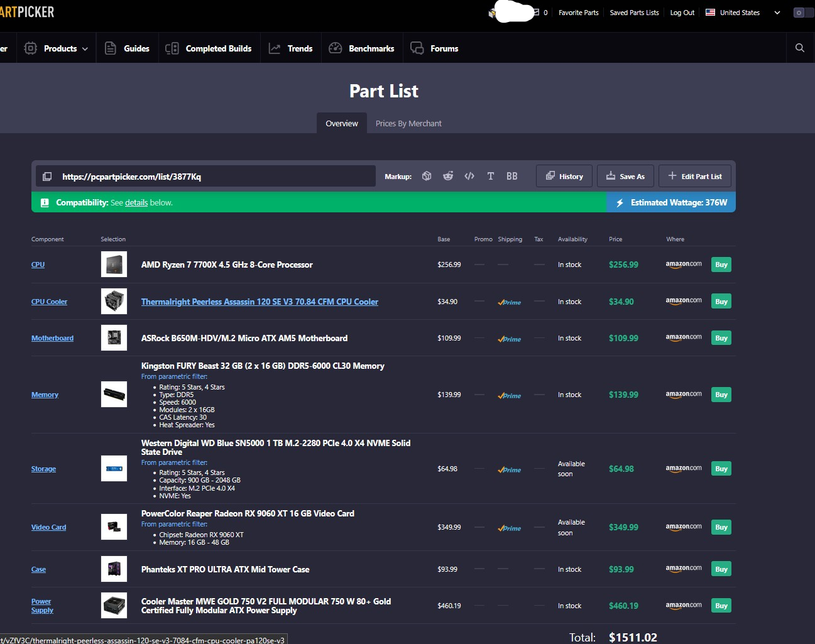The width and height of the screenshot is (815, 644).
Task: Click the Save As button
Action: click(x=625, y=176)
